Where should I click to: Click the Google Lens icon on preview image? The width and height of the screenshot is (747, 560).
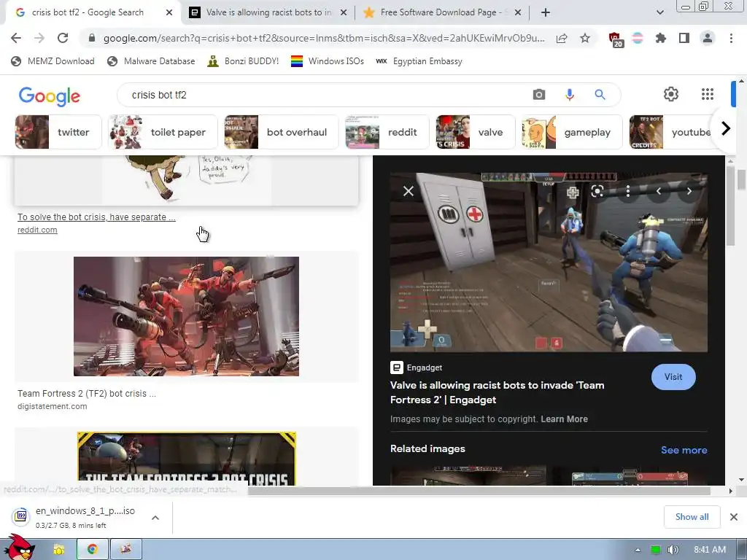point(597,192)
